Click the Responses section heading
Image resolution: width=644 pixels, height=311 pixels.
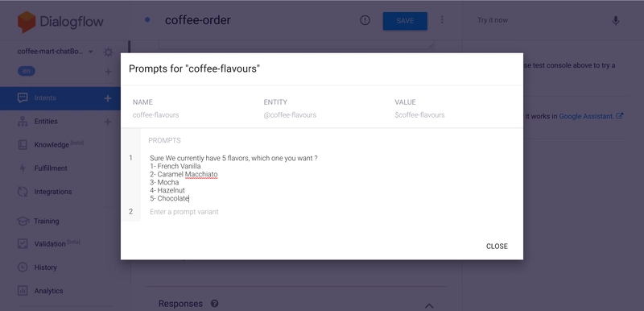pyautogui.click(x=180, y=304)
